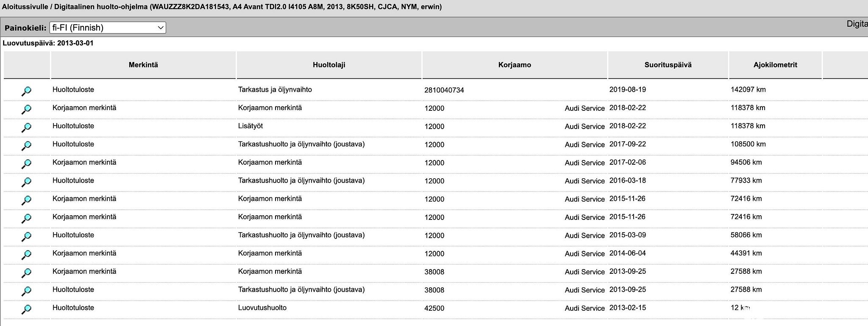Open magnifier for the 94506 km entry

[26, 164]
